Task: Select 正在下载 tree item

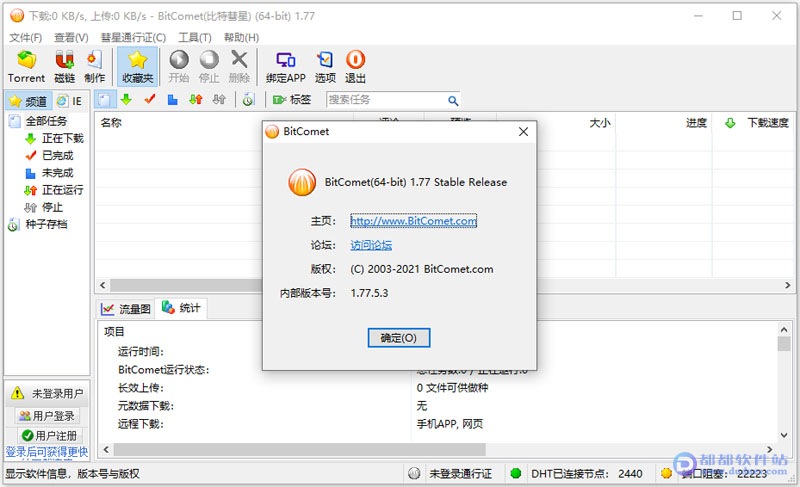Action: (x=62, y=138)
